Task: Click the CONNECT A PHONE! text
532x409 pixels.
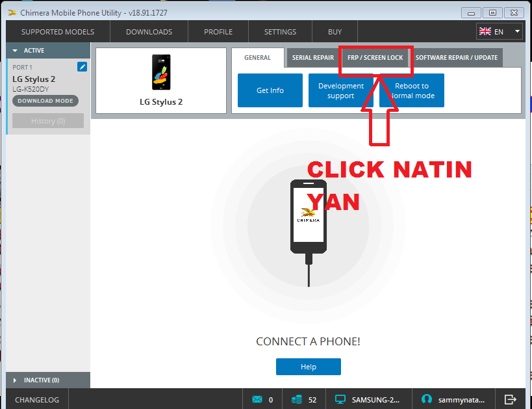Action: tap(308, 341)
